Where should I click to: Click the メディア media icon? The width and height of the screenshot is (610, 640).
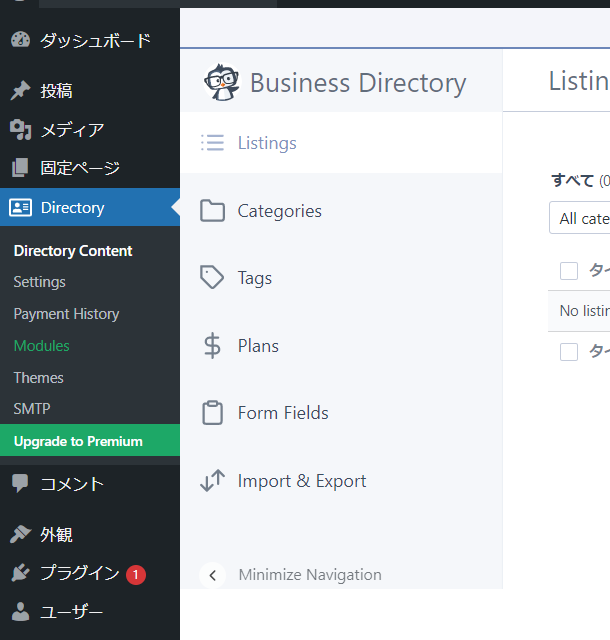click(x=20, y=130)
